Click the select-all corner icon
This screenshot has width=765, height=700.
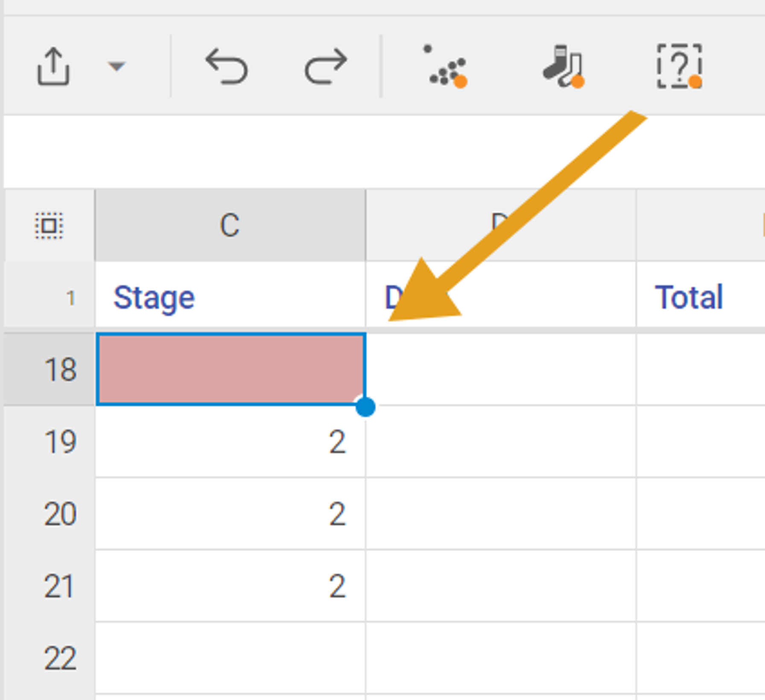coord(49,225)
